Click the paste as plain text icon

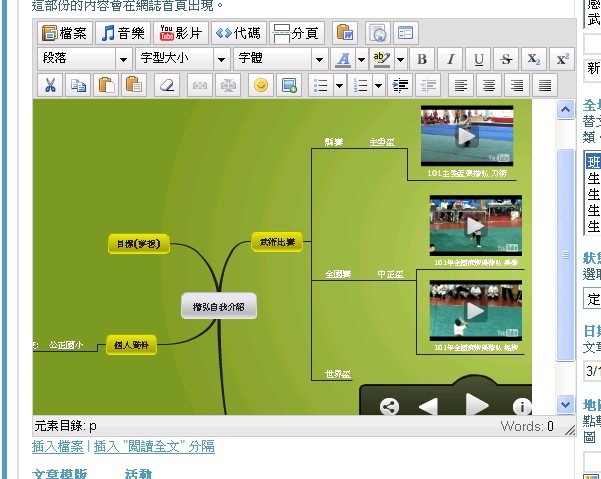pyautogui.click(x=134, y=85)
